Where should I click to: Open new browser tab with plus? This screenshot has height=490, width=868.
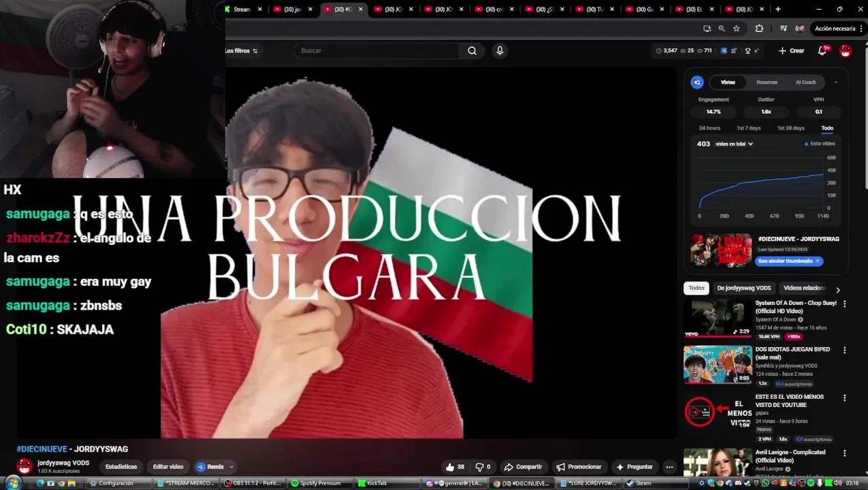tap(778, 9)
